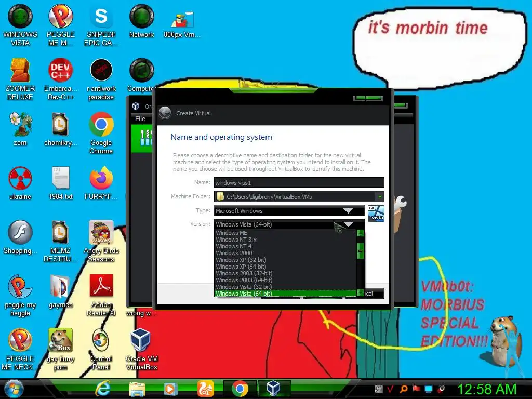
Task: Open the Windows Start orb
Action: click(x=14, y=389)
